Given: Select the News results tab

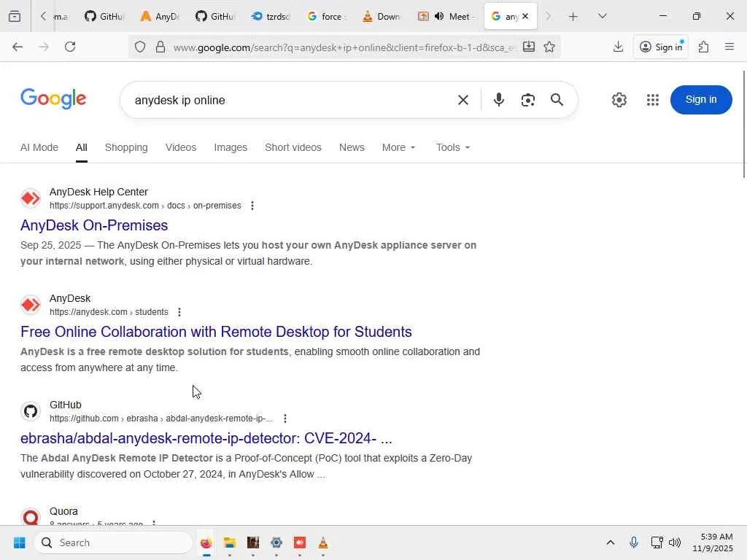Looking at the screenshot, I should pos(352,147).
